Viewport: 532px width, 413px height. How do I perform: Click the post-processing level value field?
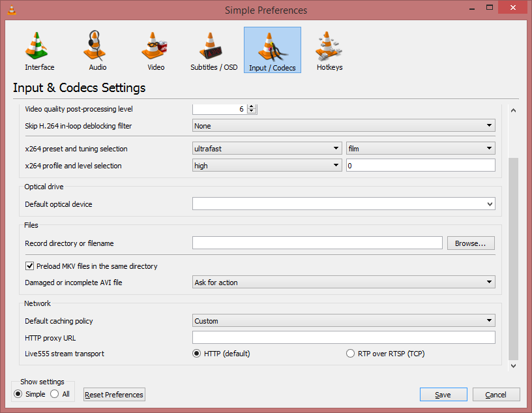click(x=220, y=109)
